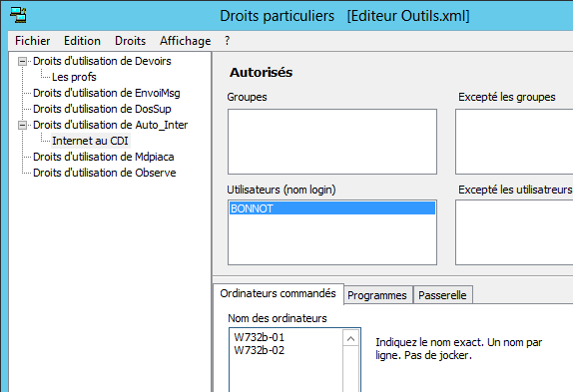Select Droits d'utilisation de Auto_Inter

tap(111, 125)
